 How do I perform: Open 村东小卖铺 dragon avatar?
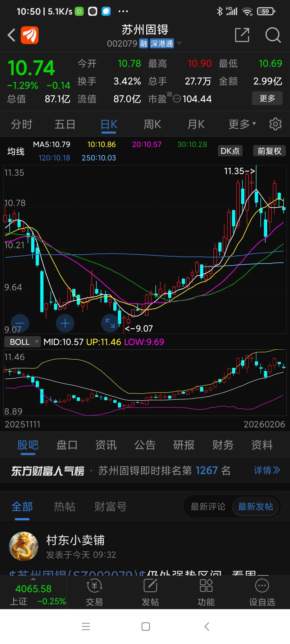tap(24, 546)
